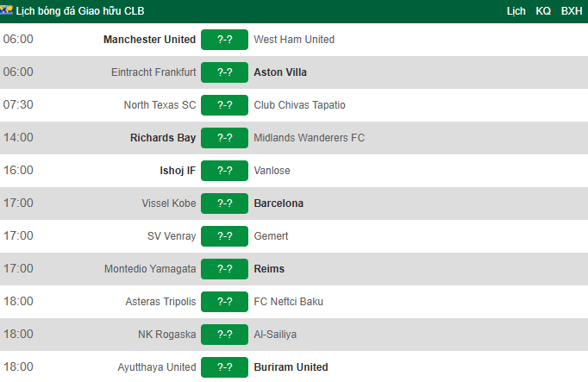The width and height of the screenshot is (588, 382).
Task: Click the flag icon beside the header title
Action: (x=6, y=10)
